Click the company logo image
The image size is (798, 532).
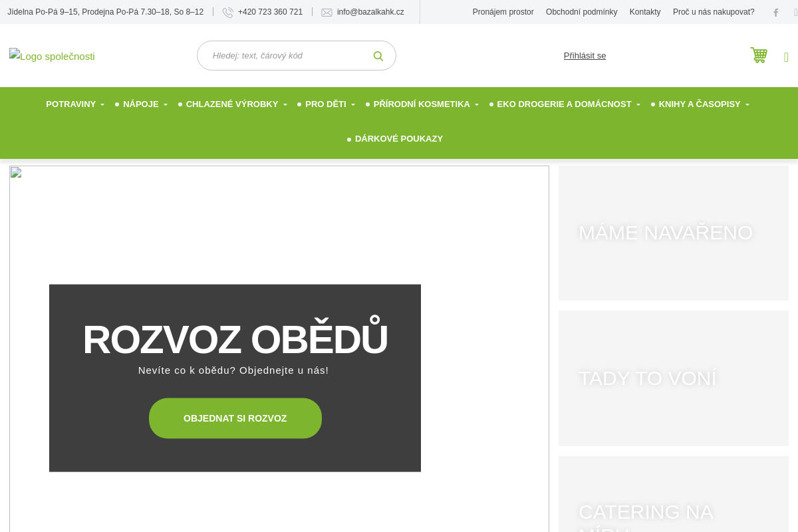point(52,56)
